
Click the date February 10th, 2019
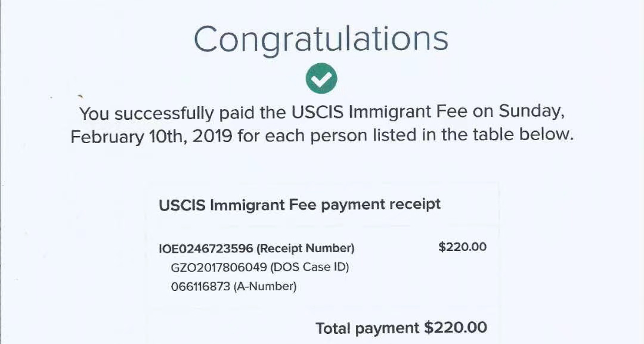151,137
